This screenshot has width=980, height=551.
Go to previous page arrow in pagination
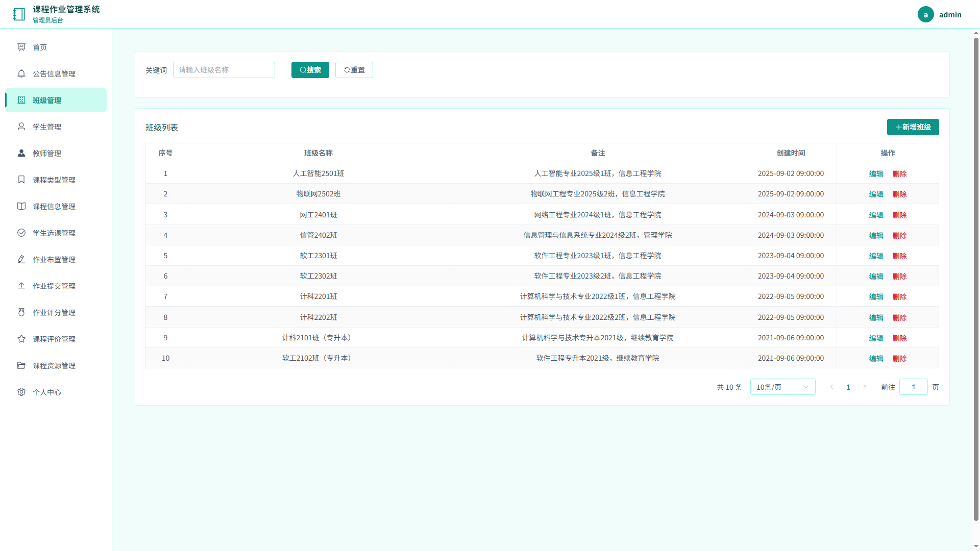point(832,387)
